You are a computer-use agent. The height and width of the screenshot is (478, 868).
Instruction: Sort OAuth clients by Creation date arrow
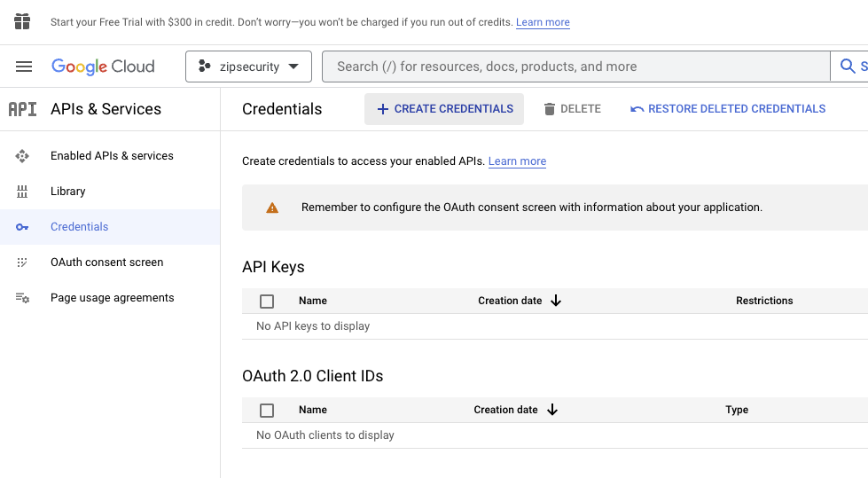(x=552, y=410)
